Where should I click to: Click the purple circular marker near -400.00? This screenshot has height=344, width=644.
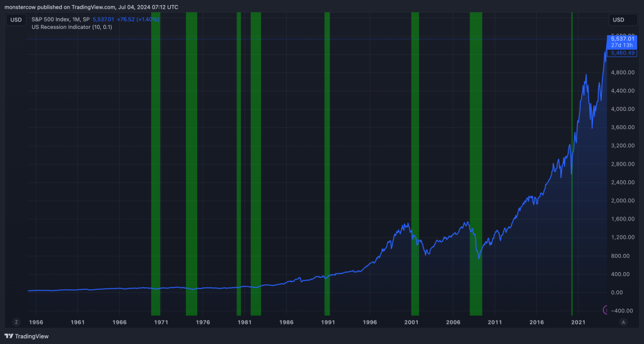coord(606,309)
